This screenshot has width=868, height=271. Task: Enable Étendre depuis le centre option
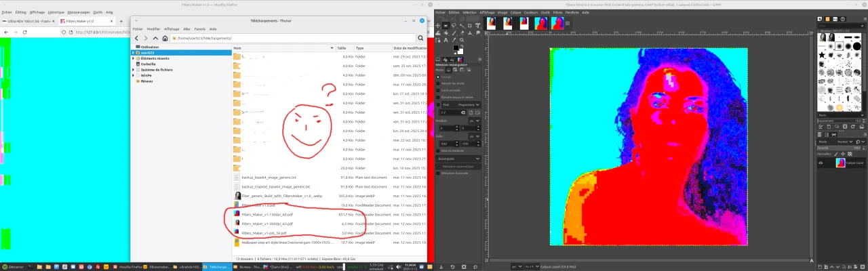click(x=437, y=97)
